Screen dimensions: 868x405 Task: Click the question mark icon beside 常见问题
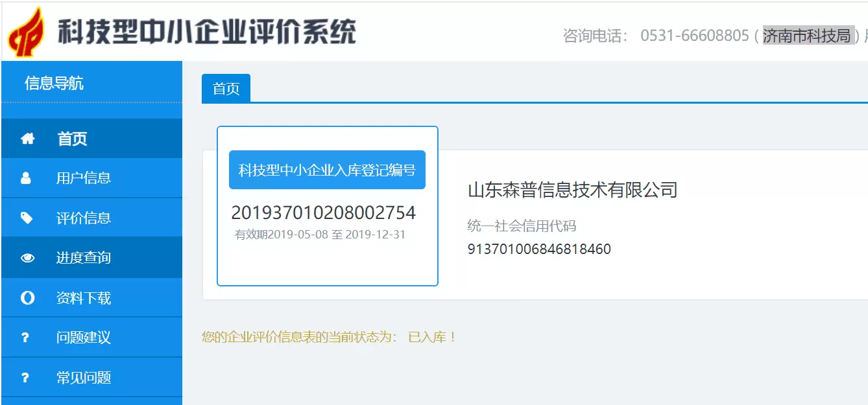pyautogui.click(x=25, y=378)
